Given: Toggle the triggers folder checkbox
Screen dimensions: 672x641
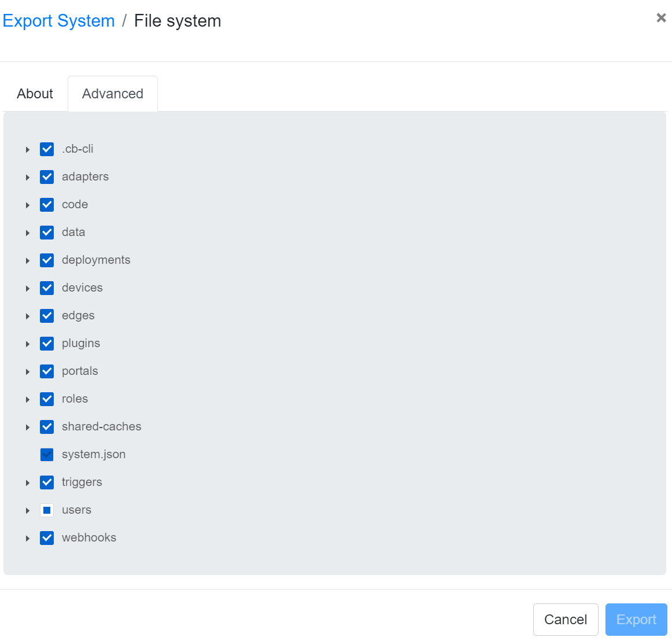Looking at the screenshot, I should (47, 482).
